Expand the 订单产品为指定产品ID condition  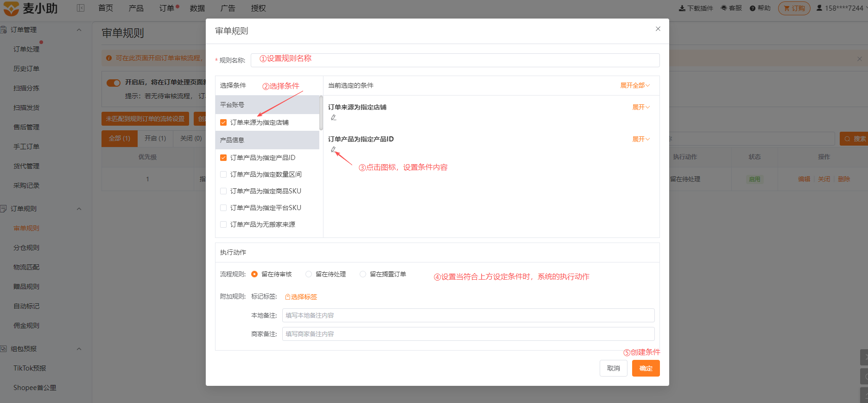tap(641, 139)
